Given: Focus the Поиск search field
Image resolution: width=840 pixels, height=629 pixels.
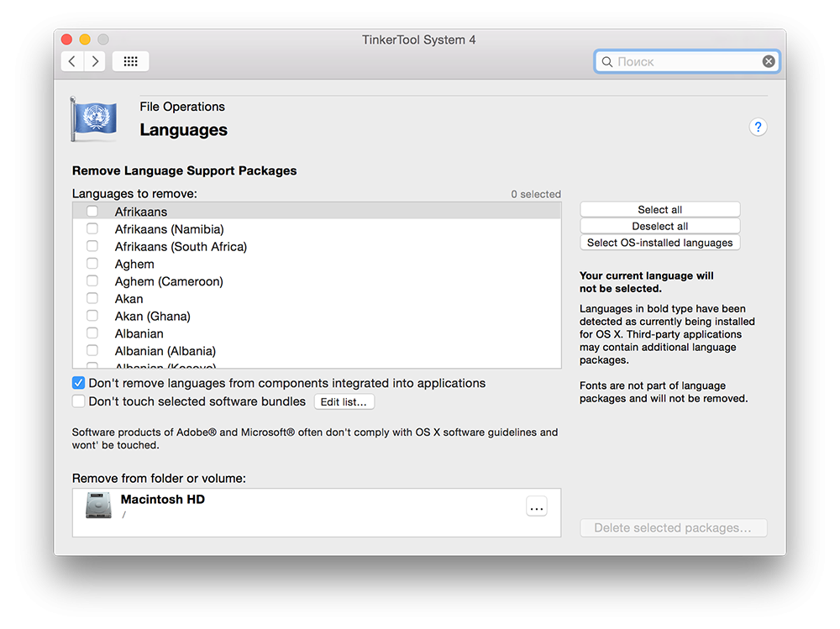Looking at the screenshot, I should pos(687,61).
